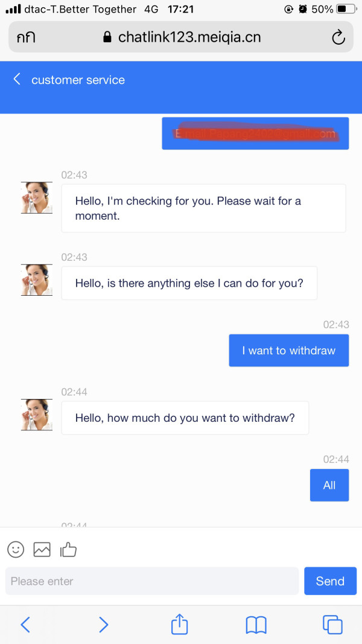Select the 'anything else I can do' message
The height and width of the screenshot is (644, 362).
point(189,283)
